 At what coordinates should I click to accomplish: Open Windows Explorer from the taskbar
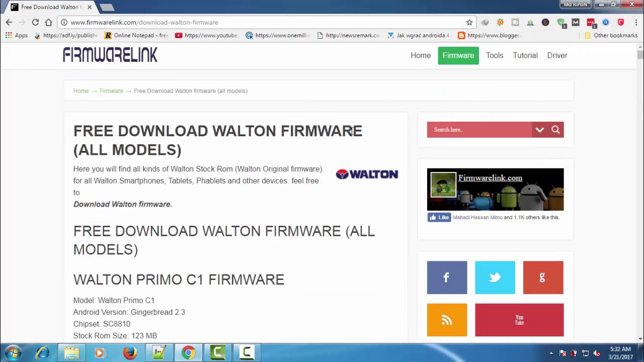(x=71, y=353)
